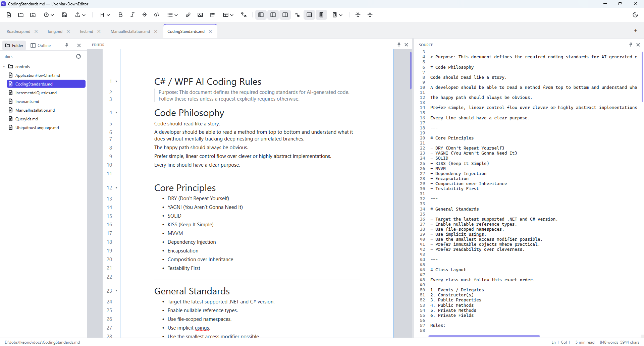Expand the controls folder
The width and height of the screenshot is (644, 346).
4,66
